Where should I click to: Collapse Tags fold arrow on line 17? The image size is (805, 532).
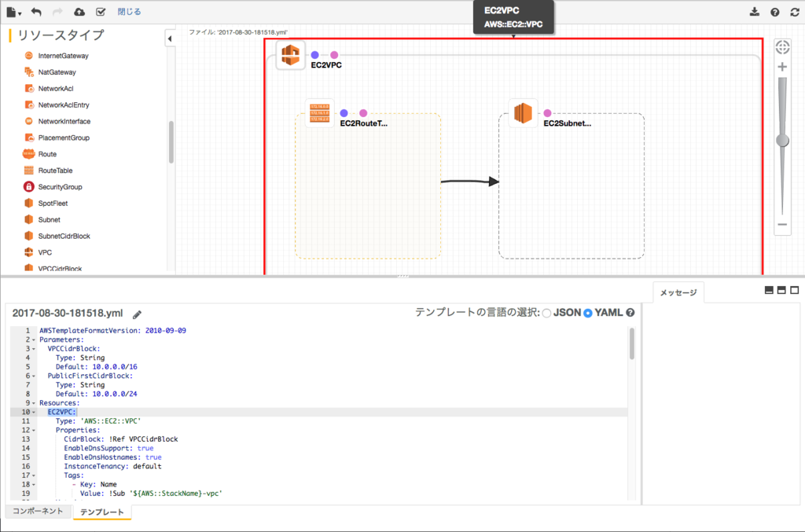(x=34, y=475)
